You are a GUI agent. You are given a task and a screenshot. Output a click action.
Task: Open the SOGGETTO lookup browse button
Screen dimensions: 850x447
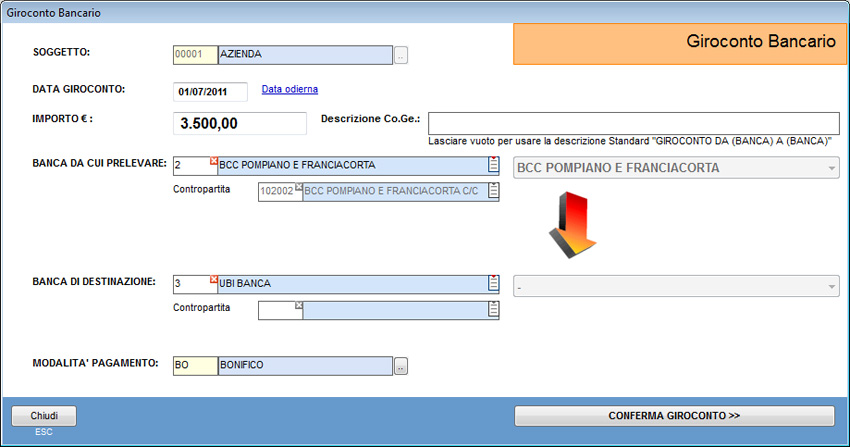401,56
